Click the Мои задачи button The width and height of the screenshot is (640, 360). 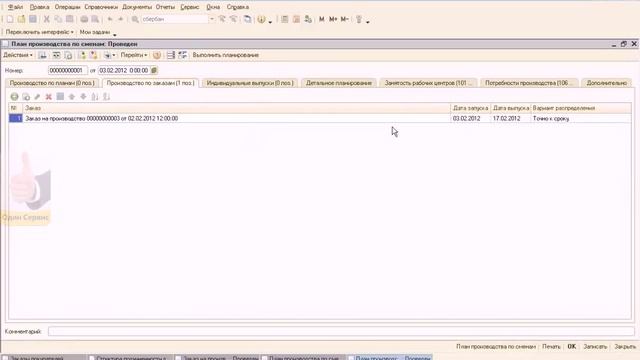95,32
